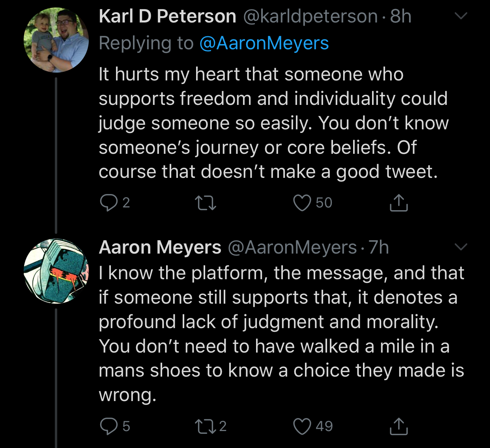Open Aaron's tweet about judgment and morality
The image size is (490, 448).
pyautogui.click(x=281, y=334)
